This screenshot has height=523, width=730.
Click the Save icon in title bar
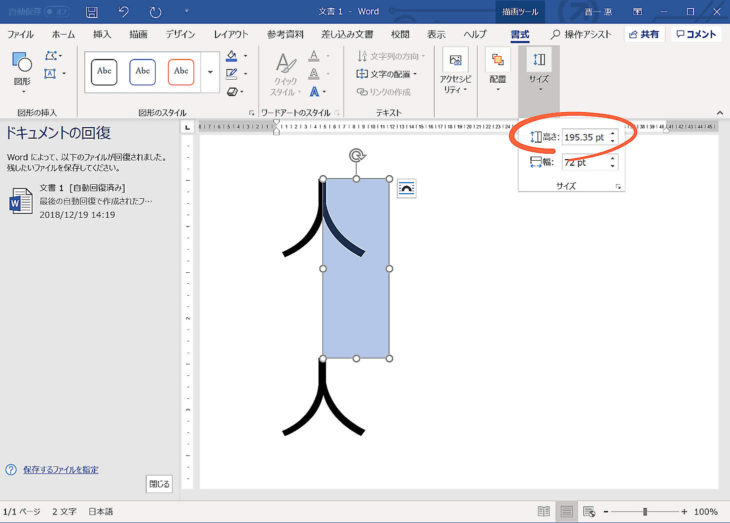pyautogui.click(x=92, y=12)
